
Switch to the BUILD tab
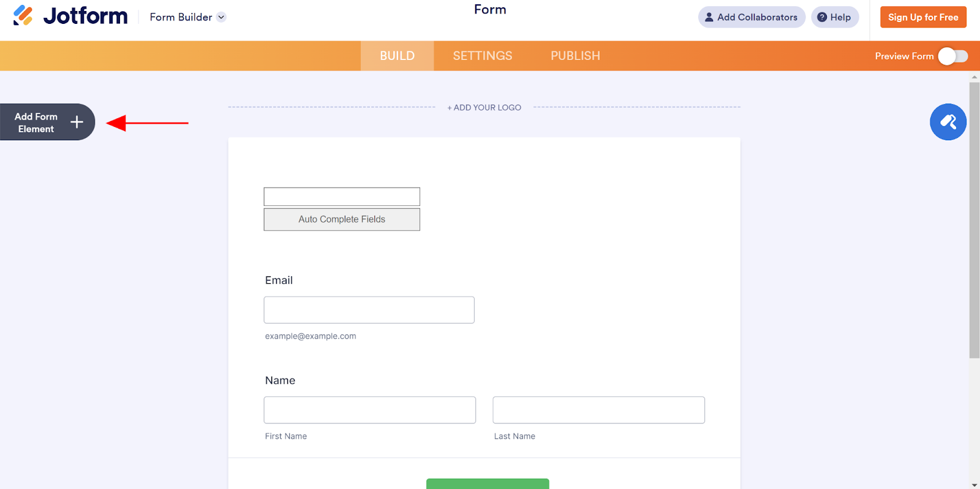[x=397, y=56]
